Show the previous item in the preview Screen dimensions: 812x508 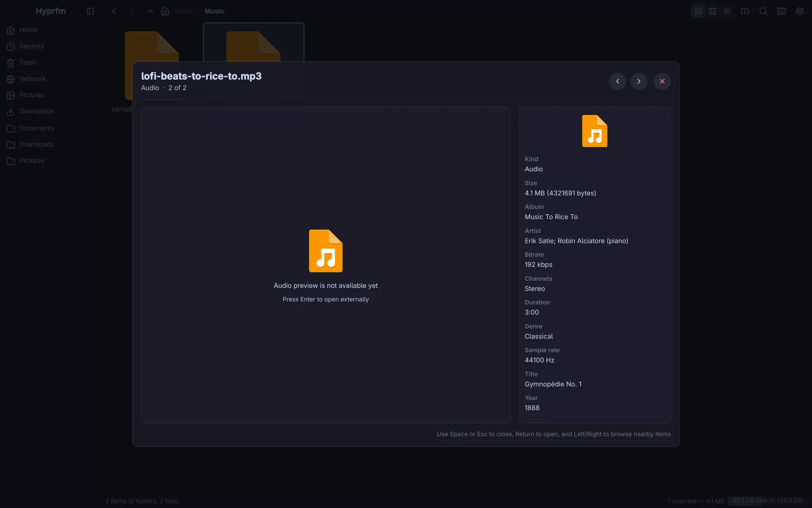[618, 81]
